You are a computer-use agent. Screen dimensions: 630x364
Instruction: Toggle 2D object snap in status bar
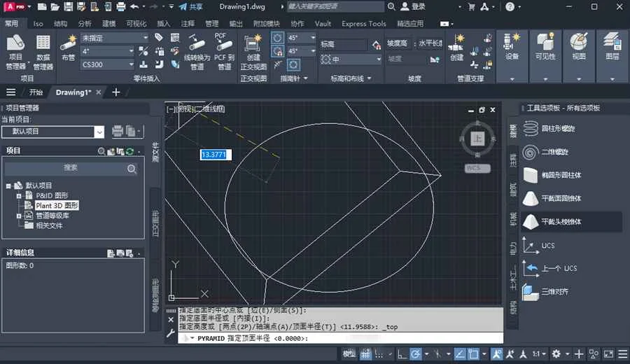(x=474, y=354)
